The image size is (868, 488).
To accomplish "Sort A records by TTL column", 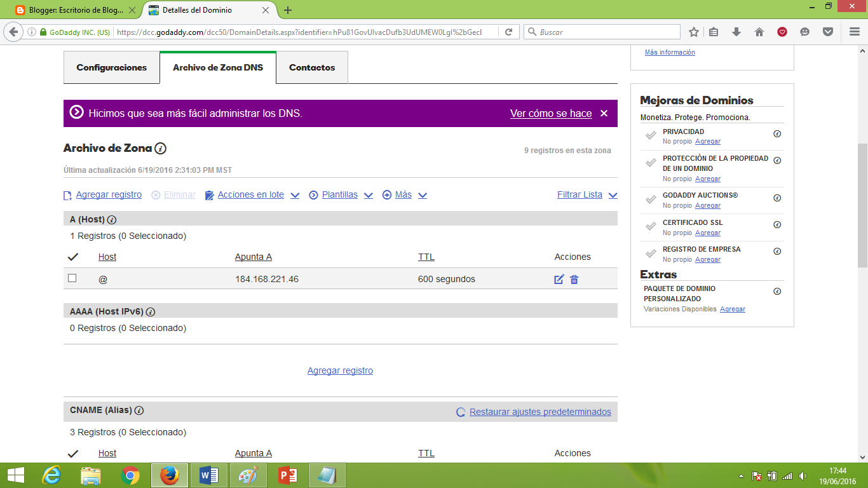I will click(426, 257).
